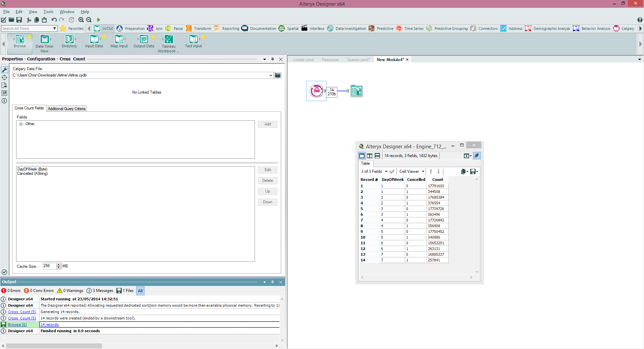Open the Annotation icon in Properties sidebar
Screen dimensions: 644x349
[4, 93]
